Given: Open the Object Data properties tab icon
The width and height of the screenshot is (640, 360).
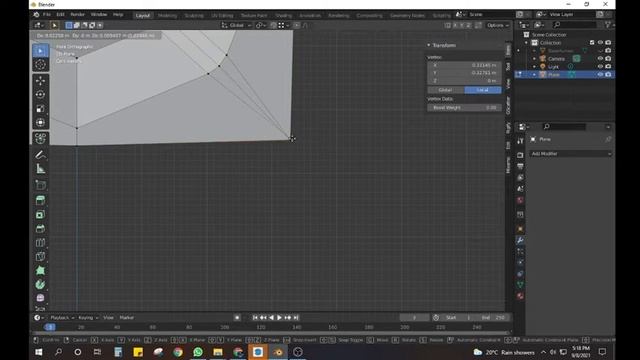Looking at the screenshot, I should pyautogui.click(x=520, y=284).
